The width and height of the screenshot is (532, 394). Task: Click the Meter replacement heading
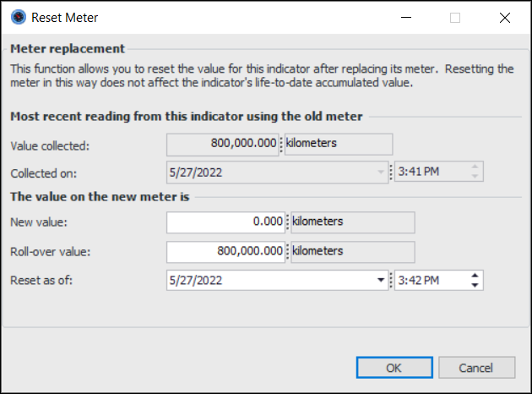[x=68, y=48]
